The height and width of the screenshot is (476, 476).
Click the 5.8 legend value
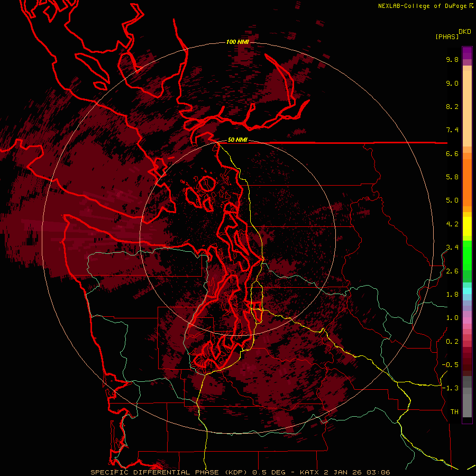(x=452, y=177)
